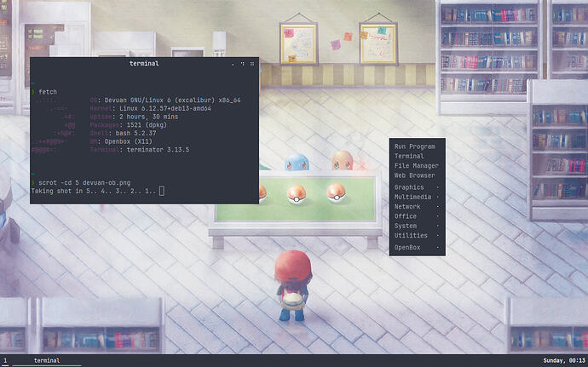The width and height of the screenshot is (588, 367).
Task: Click the fetch ASCII art logo
Action: point(54,125)
